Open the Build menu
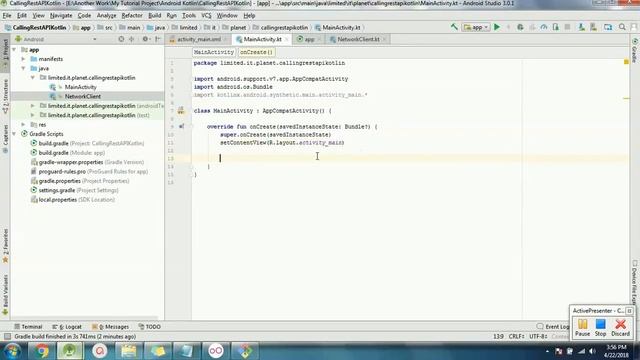 154,16
